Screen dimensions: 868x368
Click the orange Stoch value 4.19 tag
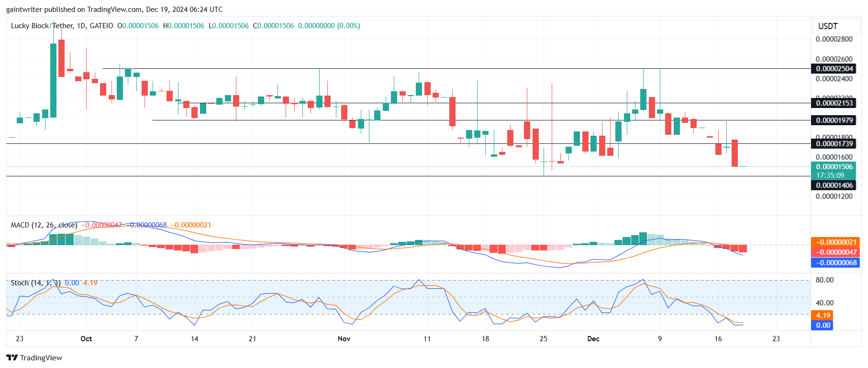[x=823, y=315]
